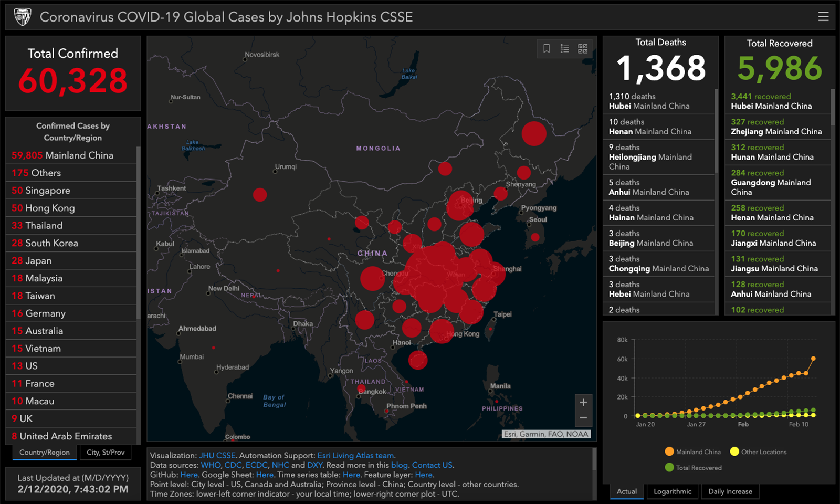Select the Daily Increase chart tab
The width and height of the screenshot is (840, 504).
tap(730, 492)
